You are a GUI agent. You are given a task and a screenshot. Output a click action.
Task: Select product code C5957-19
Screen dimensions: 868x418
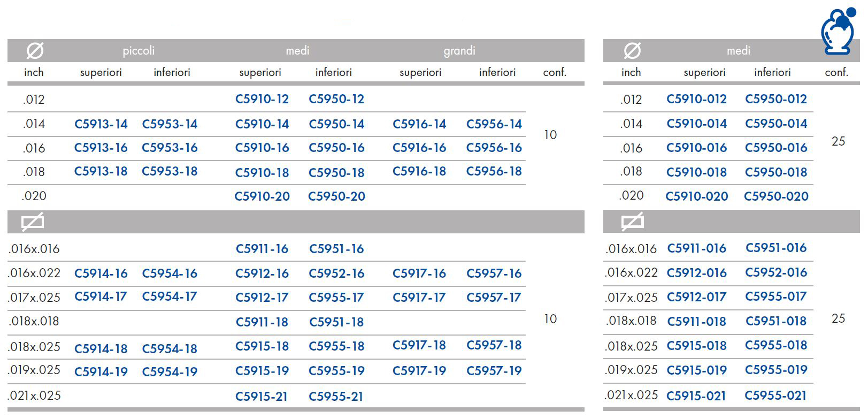(494, 370)
